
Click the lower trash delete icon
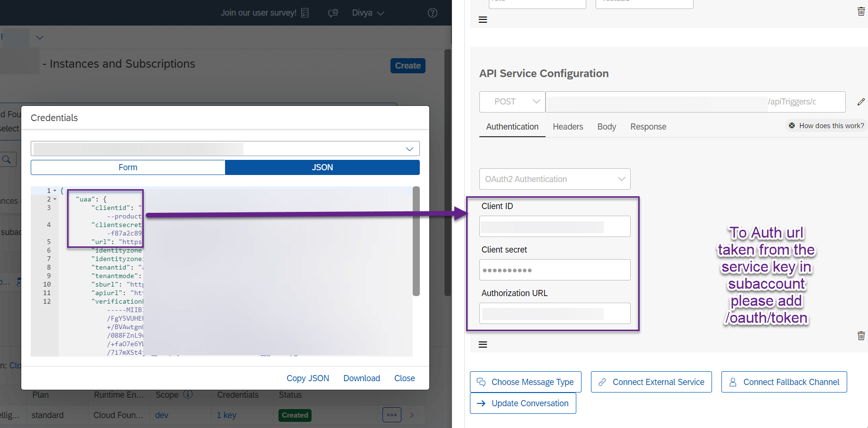(x=860, y=336)
